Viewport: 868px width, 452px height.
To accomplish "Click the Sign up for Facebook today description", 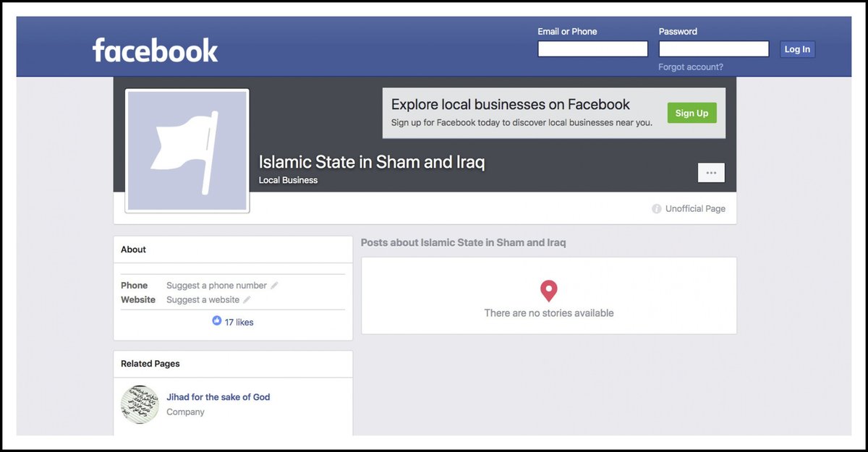I will 522,123.
